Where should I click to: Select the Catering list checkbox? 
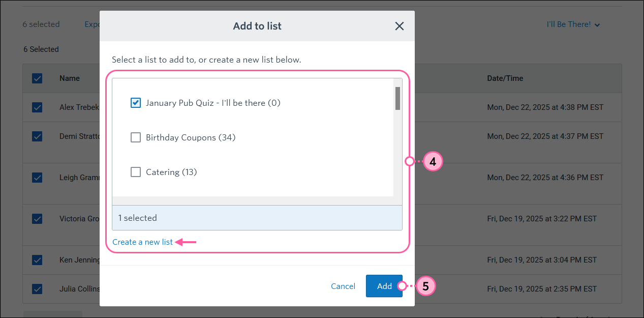(136, 171)
